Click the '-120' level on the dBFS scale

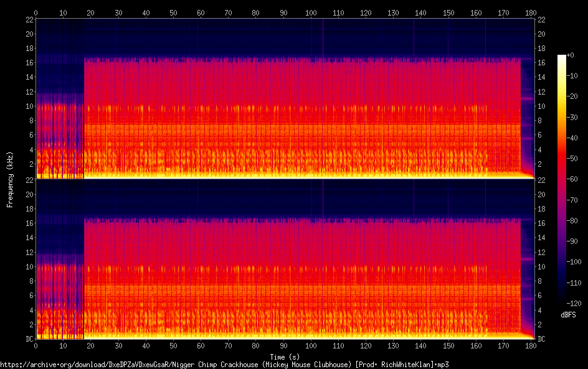(571, 302)
